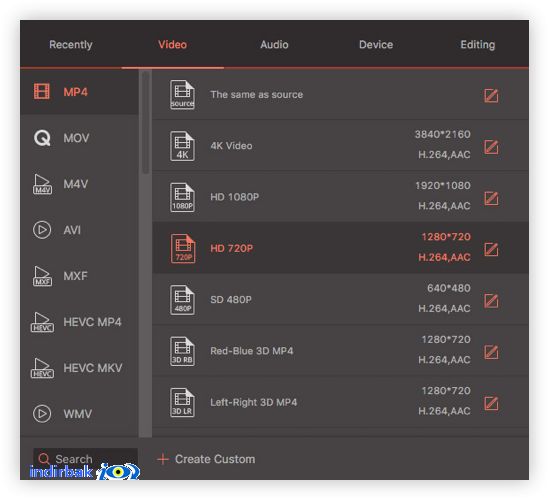Screen dimensions: 549x500
Task: Click the 3D RB preset file icon
Action: (x=182, y=351)
